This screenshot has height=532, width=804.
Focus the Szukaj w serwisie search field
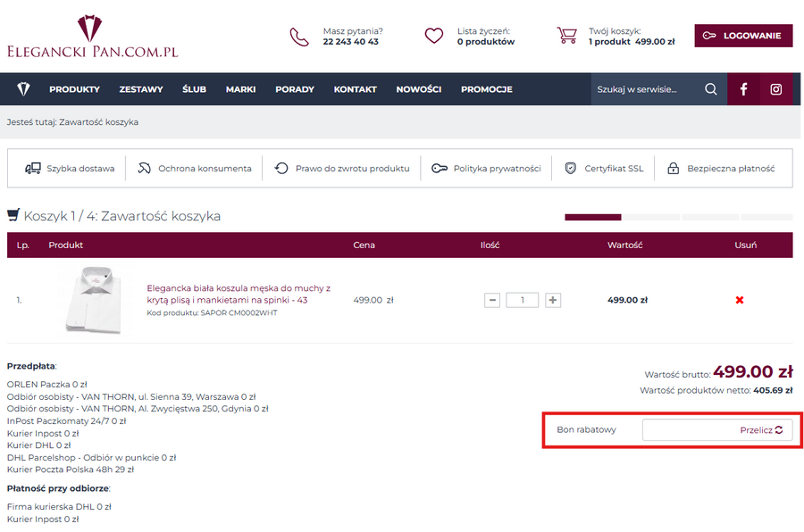tap(643, 89)
